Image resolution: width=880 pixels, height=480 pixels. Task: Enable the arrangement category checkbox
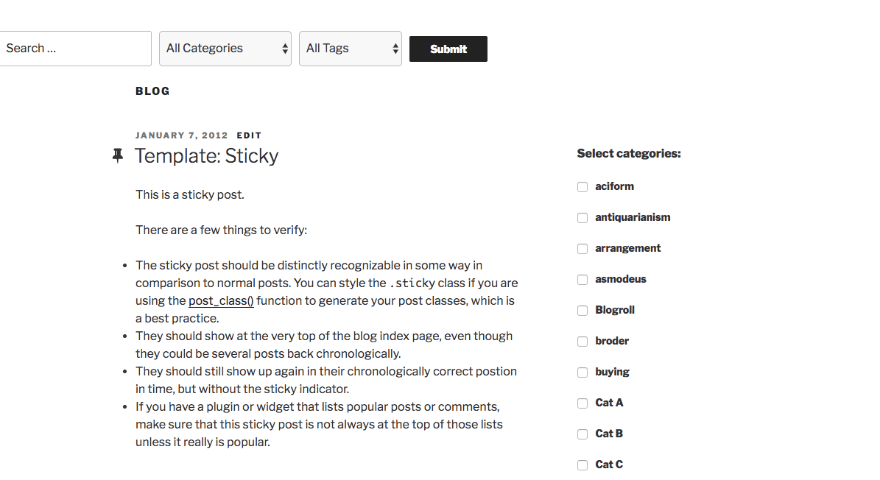click(x=582, y=249)
